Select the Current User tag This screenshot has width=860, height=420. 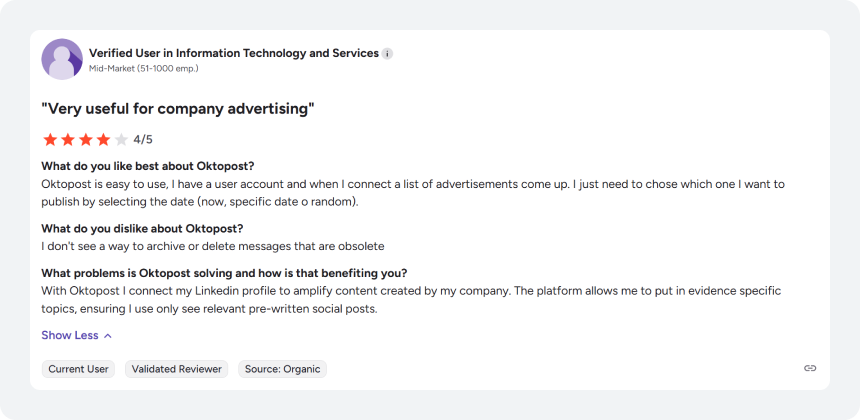(78, 369)
